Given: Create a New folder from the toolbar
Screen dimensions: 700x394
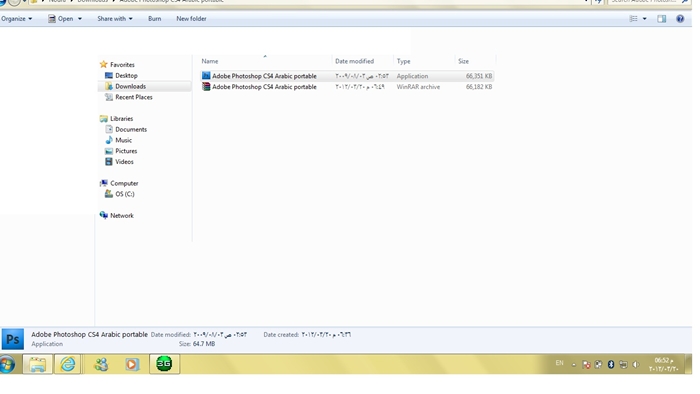Looking at the screenshot, I should [191, 19].
